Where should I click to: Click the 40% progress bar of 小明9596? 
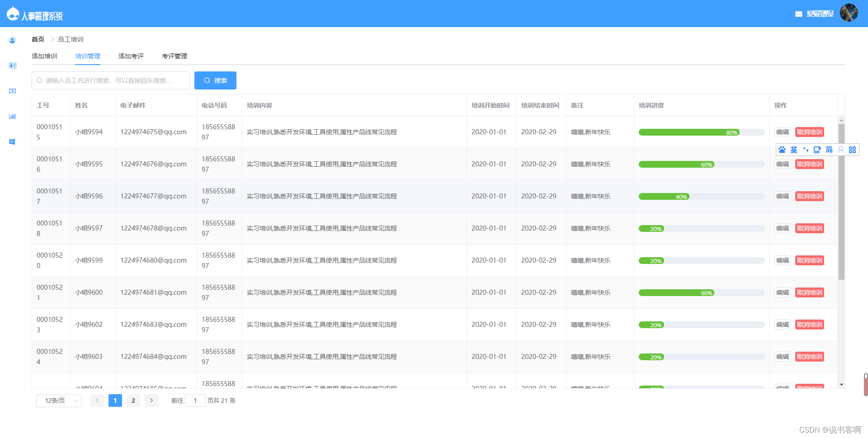tap(702, 197)
